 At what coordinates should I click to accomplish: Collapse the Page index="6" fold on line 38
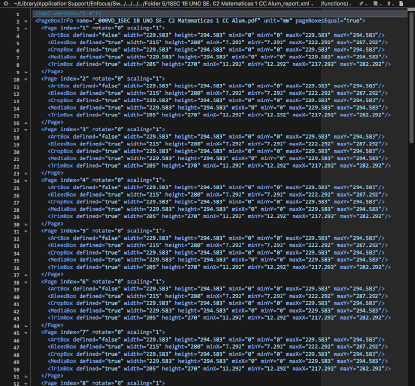click(26, 282)
